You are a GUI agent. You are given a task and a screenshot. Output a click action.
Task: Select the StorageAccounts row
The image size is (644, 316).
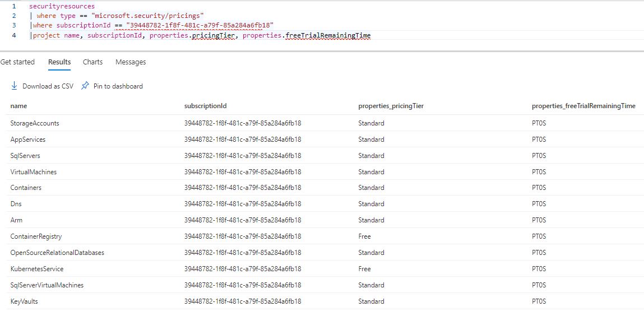pos(35,123)
